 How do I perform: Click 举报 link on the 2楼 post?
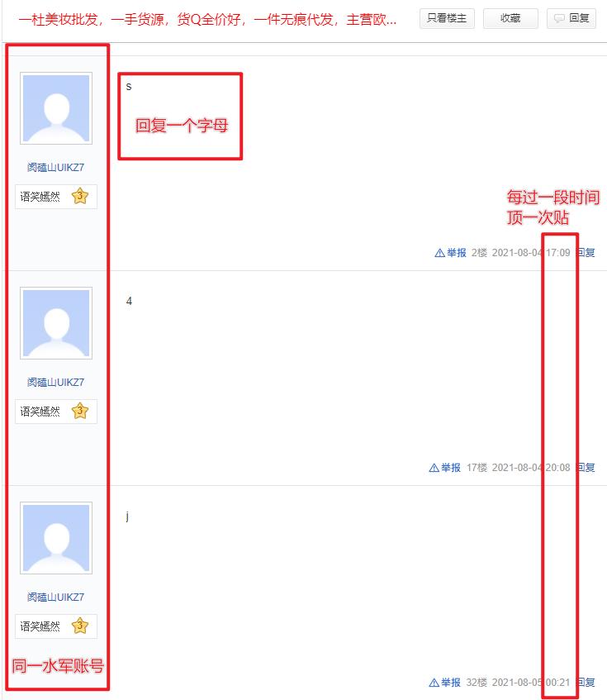pos(457,253)
